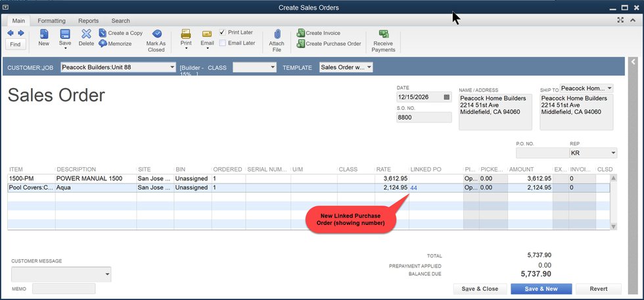
Task: Click the New sales order icon
Action: (44, 34)
